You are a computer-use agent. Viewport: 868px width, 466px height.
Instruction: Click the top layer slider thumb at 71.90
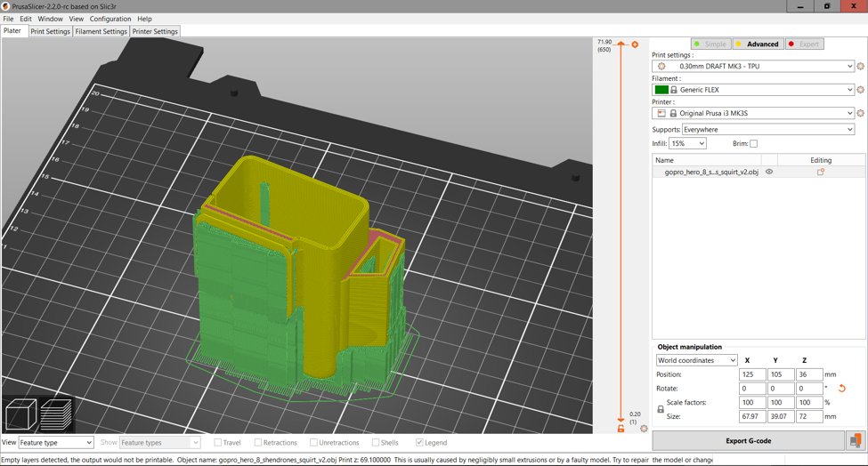point(621,44)
